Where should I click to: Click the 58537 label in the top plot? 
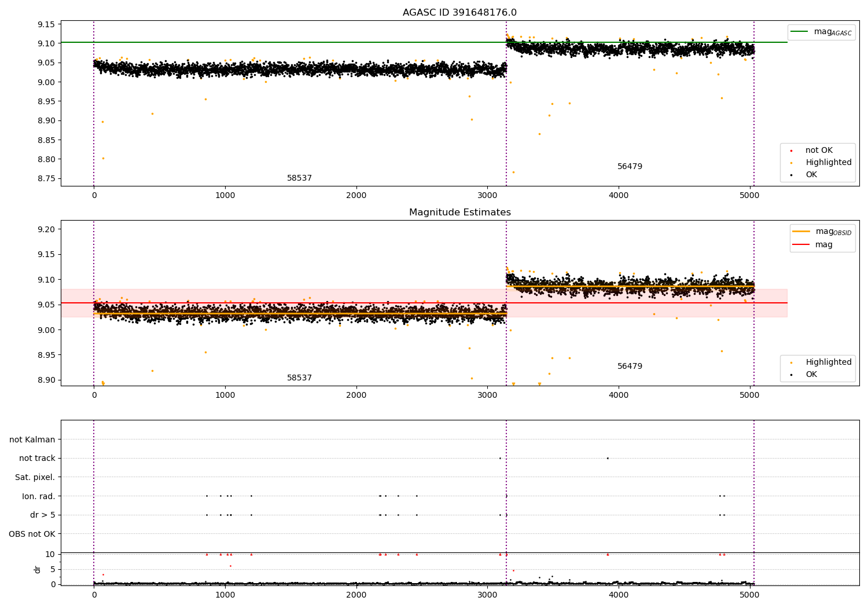coord(299,178)
